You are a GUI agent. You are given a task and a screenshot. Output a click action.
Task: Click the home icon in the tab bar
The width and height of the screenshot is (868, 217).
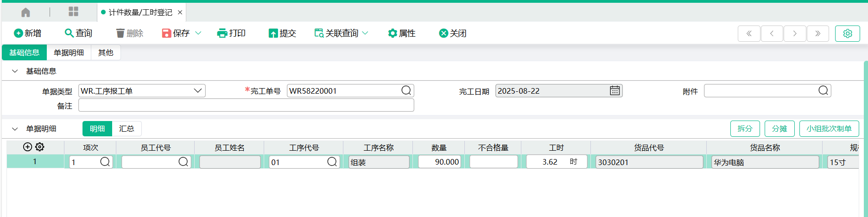point(26,13)
